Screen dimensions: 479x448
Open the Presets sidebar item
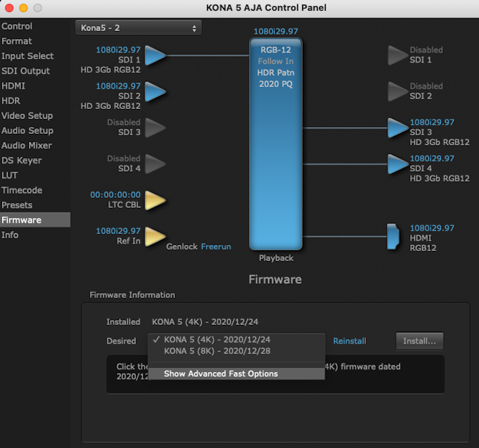point(17,205)
